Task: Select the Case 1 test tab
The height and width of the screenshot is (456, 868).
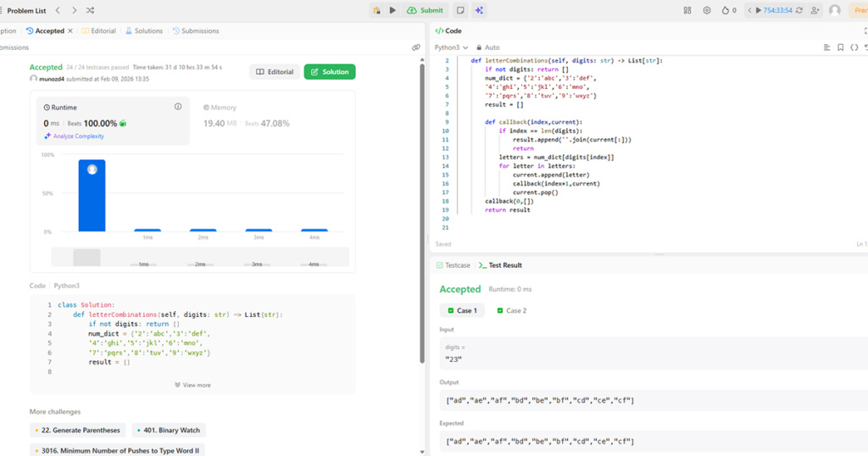Action: point(461,310)
